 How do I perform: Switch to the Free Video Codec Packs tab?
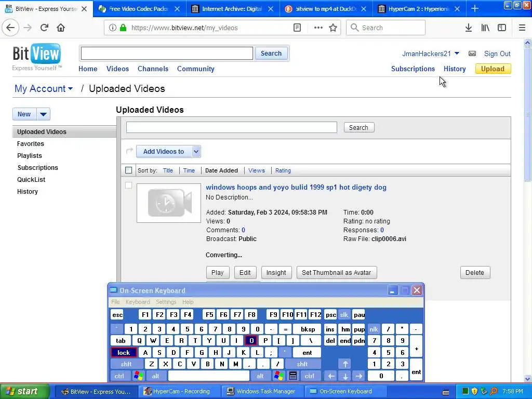click(x=139, y=9)
